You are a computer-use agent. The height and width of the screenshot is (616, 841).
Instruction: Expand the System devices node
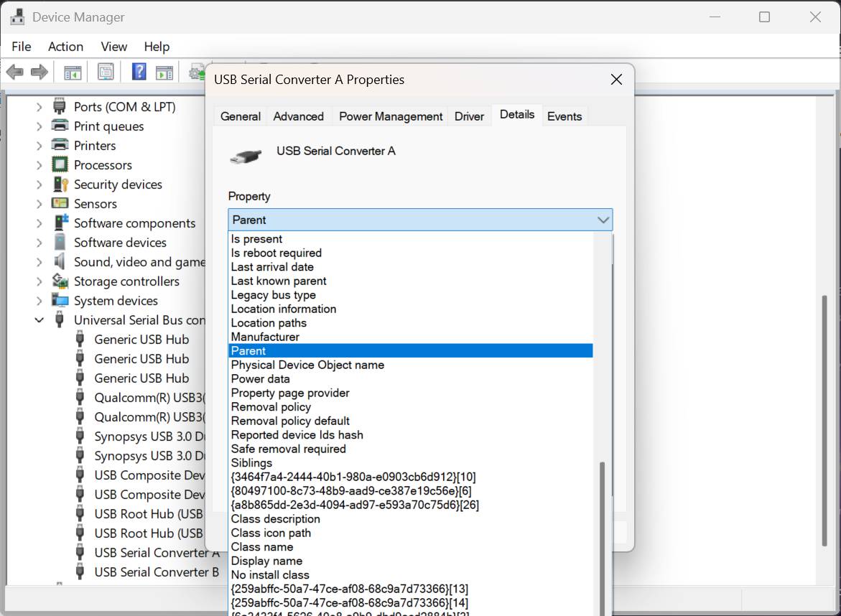pos(40,300)
